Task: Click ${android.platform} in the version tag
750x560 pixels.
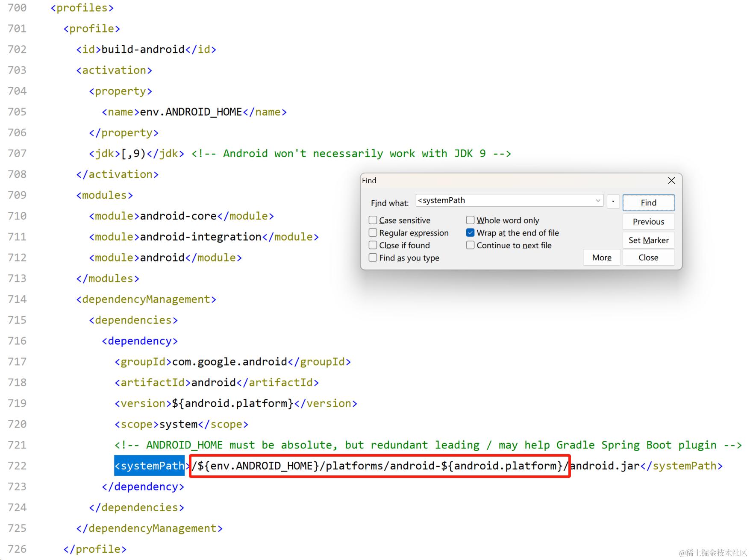Action: 233,403
